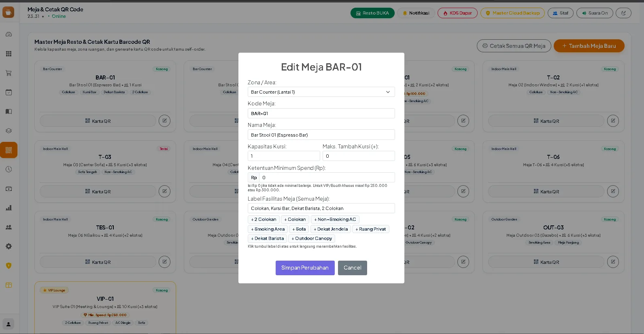Viewport: 644px width, 334px height.
Task: Edit table T-06 with pencil icon
Action: [613, 191]
